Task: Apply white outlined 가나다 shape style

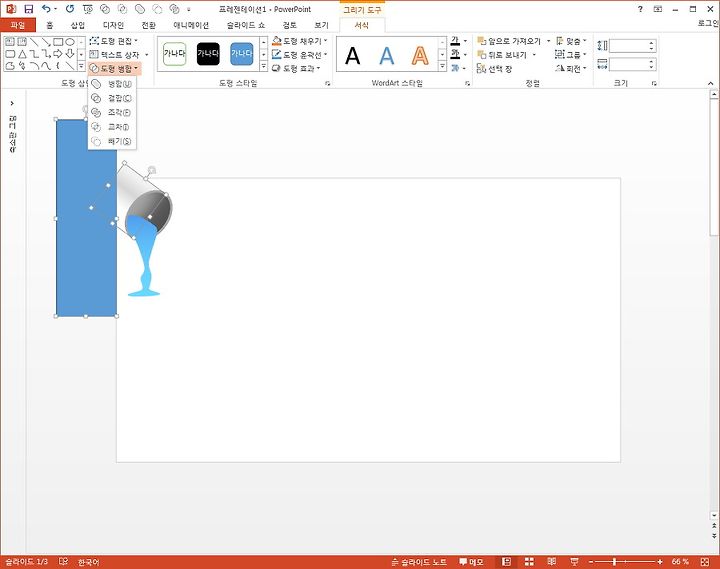Action: 174,54
